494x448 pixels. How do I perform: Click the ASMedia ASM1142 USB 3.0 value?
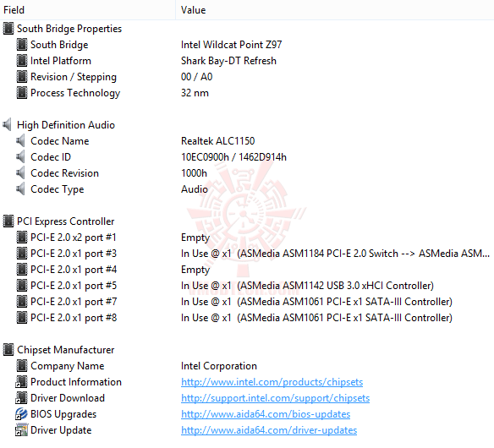tap(307, 286)
